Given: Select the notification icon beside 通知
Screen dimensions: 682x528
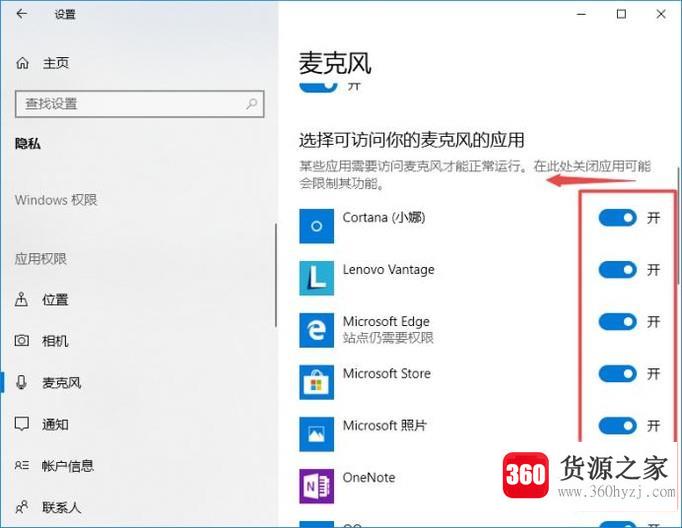Looking at the screenshot, I should click(22, 424).
